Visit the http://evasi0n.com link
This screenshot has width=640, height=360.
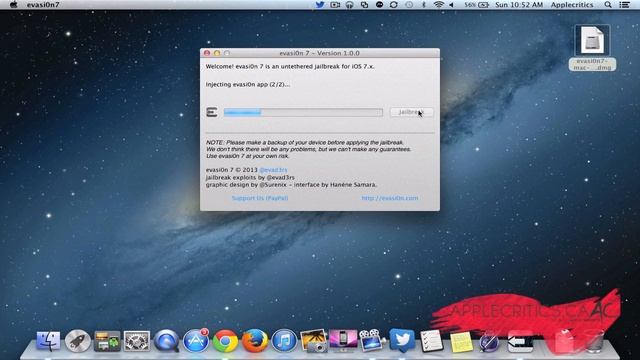click(x=390, y=198)
